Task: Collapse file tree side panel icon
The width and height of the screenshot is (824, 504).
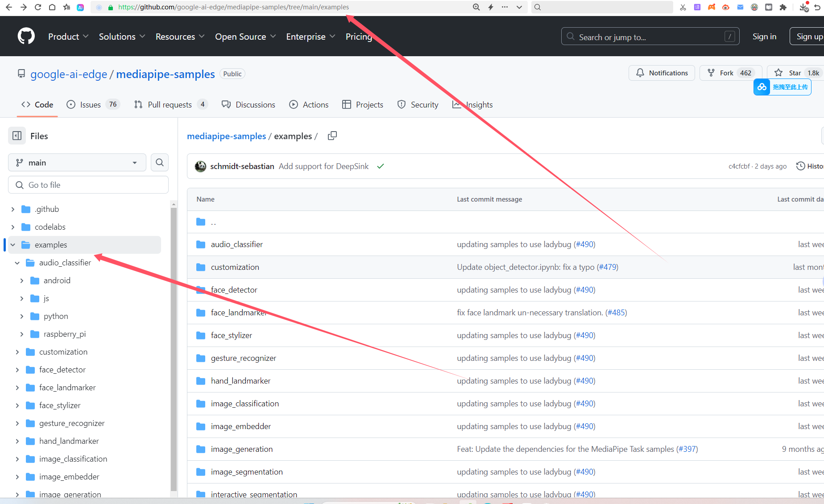Action: (17, 136)
